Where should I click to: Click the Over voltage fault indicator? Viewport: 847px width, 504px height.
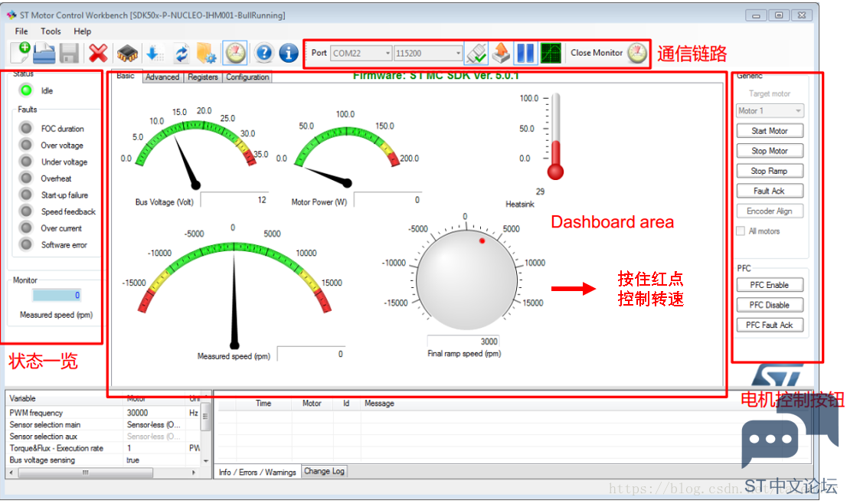tap(26, 145)
